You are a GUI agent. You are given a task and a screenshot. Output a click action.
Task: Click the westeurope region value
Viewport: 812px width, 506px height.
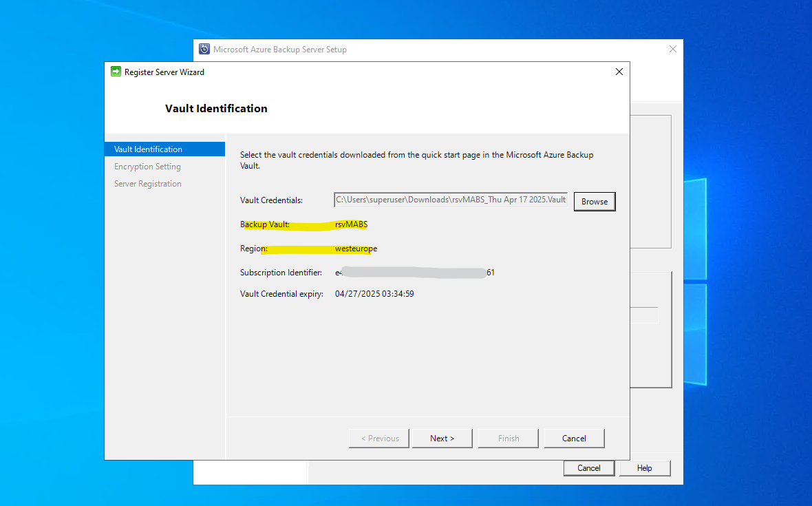(x=356, y=249)
